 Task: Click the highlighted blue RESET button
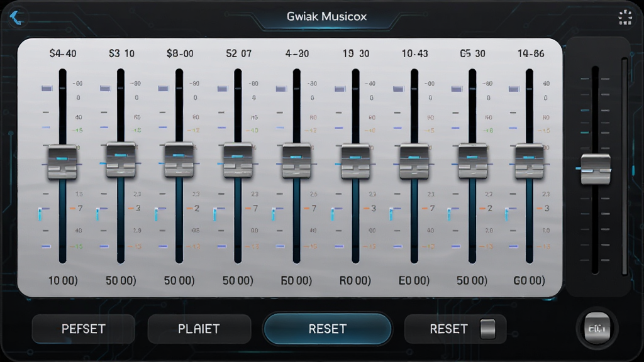[x=327, y=329]
